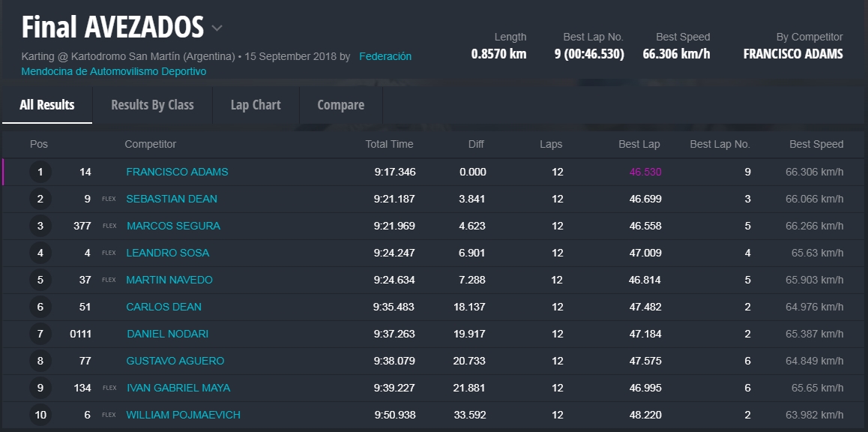The height and width of the screenshot is (432, 868).
Task: Click the Total Time column header
Action: tap(389, 144)
